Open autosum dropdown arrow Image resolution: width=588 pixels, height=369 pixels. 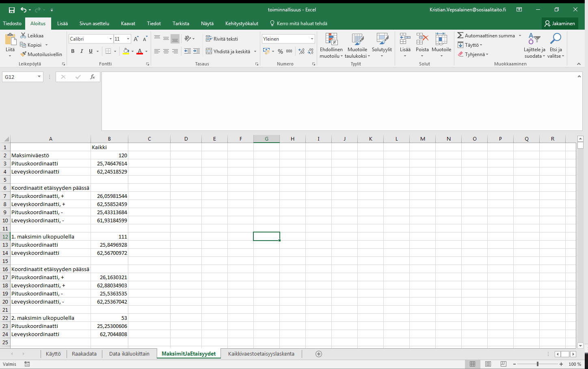click(x=520, y=36)
